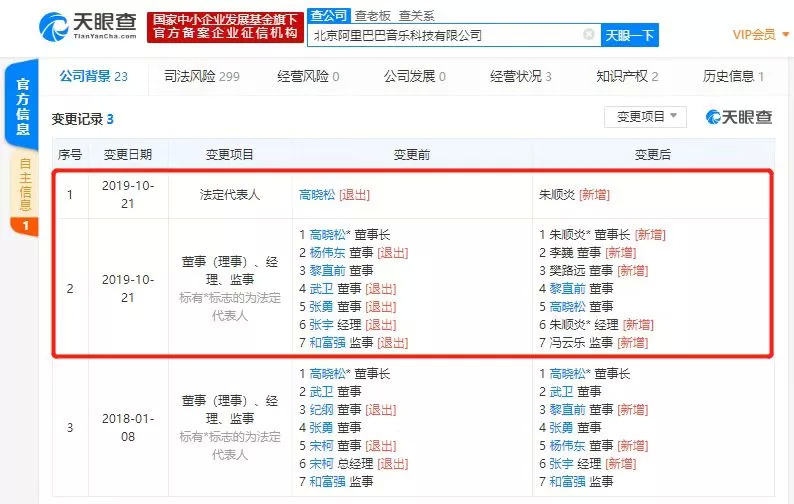
Task: Click the 变更前 column header
Action: click(412, 154)
